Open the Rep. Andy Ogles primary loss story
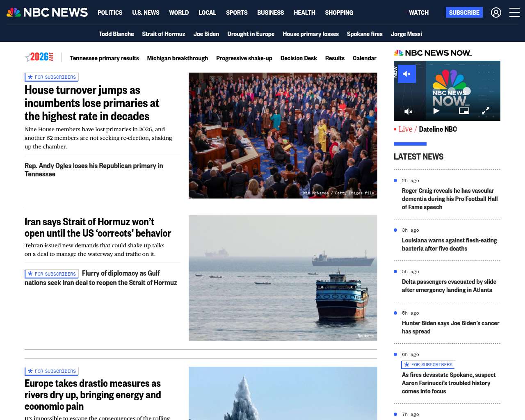525x420 pixels. pos(94,170)
